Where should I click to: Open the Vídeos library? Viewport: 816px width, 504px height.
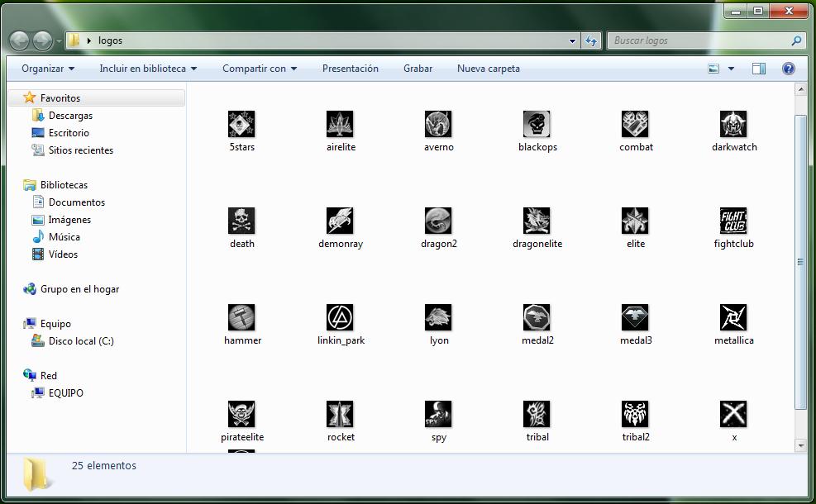pyautogui.click(x=63, y=254)
